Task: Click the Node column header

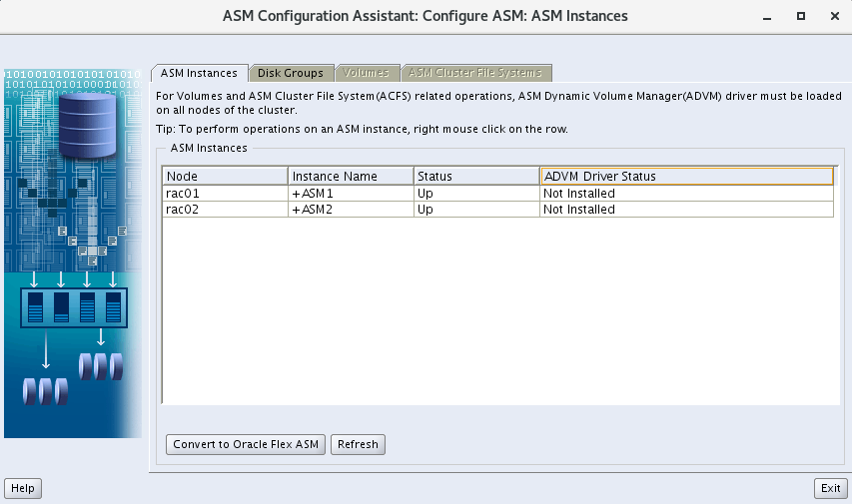Action: click(x=225, y=177)
